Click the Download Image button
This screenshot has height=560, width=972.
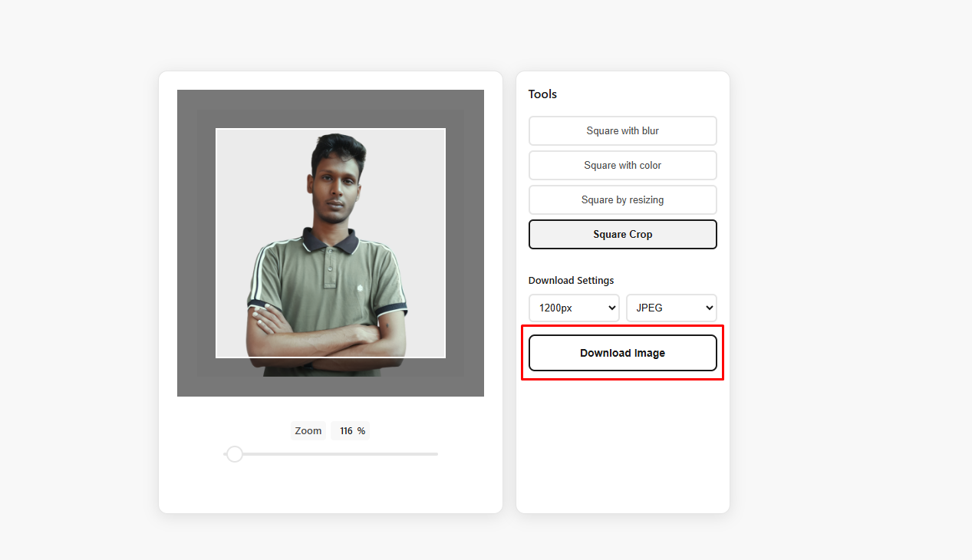click(622, 353)
